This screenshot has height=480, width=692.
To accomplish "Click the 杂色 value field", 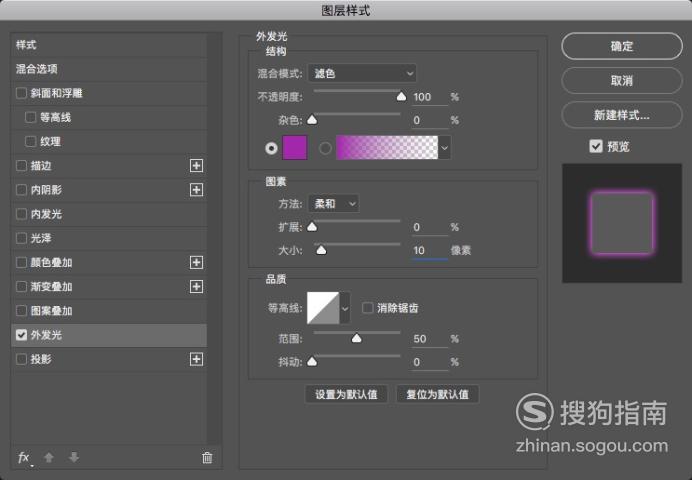I will tap(429, 120).
